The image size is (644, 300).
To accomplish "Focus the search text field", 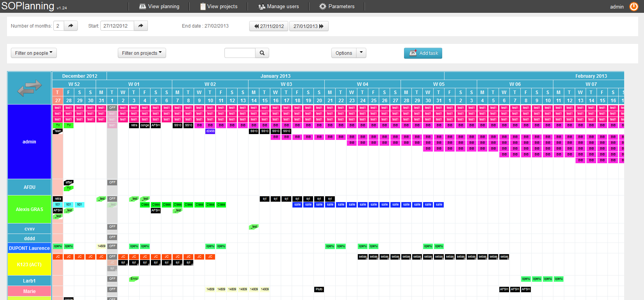I will 240,53.
